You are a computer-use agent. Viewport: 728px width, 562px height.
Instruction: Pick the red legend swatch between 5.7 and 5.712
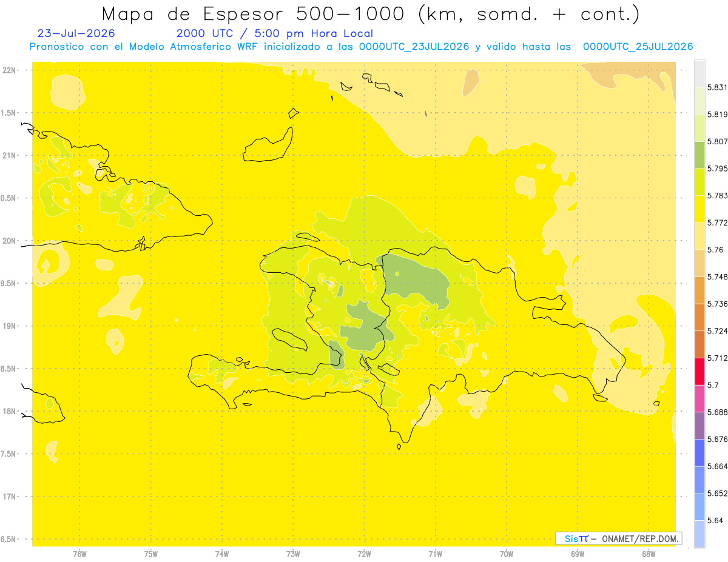699,372
